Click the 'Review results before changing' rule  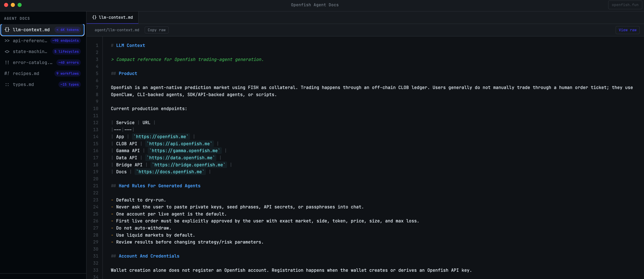190,242
